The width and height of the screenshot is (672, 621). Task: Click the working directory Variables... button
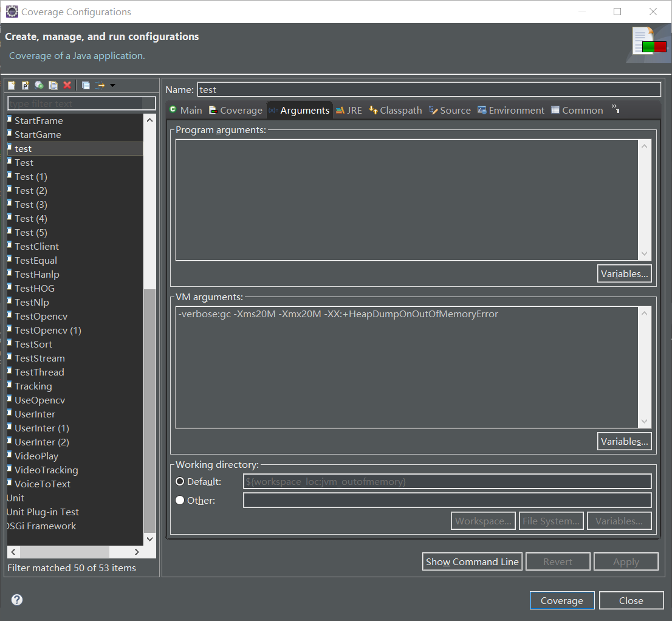click(619, 521)
